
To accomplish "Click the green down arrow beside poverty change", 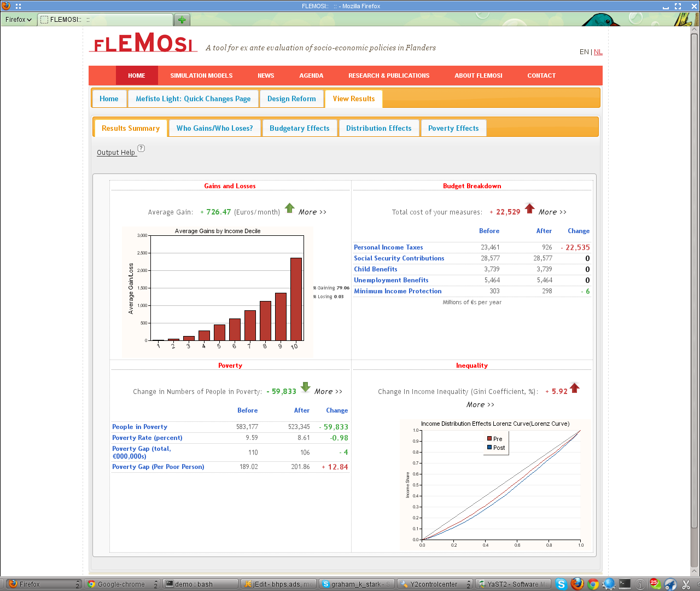I will [305, 387].
